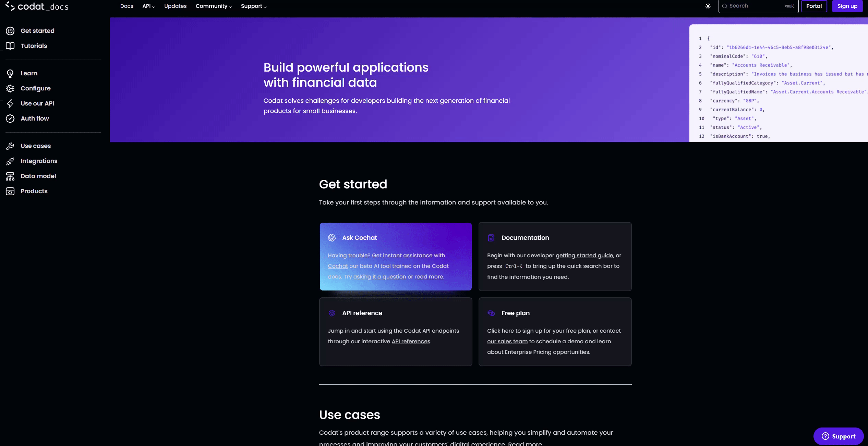Image resolution: width=868 pixels, height=446 pixels.
Task: Toggle light/dark theme with sun icon
Action: point(708,6)
